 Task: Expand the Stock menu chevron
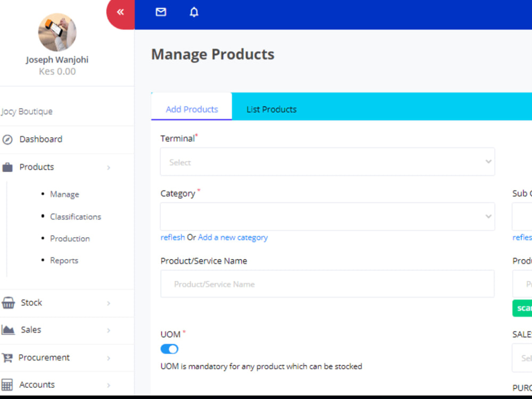[109, 303]
